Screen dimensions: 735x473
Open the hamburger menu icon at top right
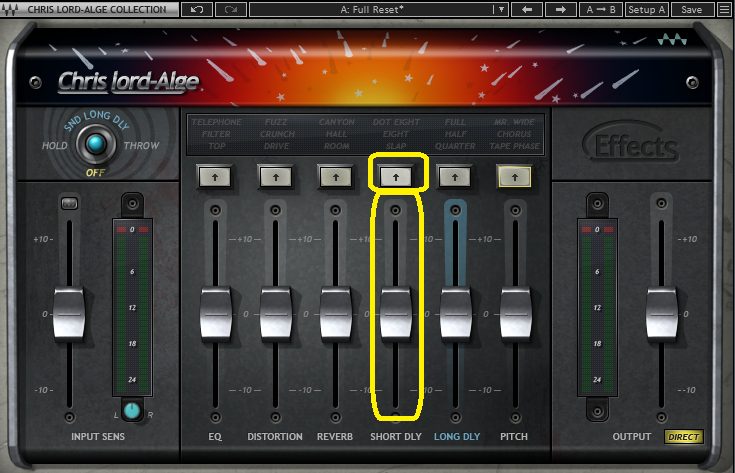[723, 9]
